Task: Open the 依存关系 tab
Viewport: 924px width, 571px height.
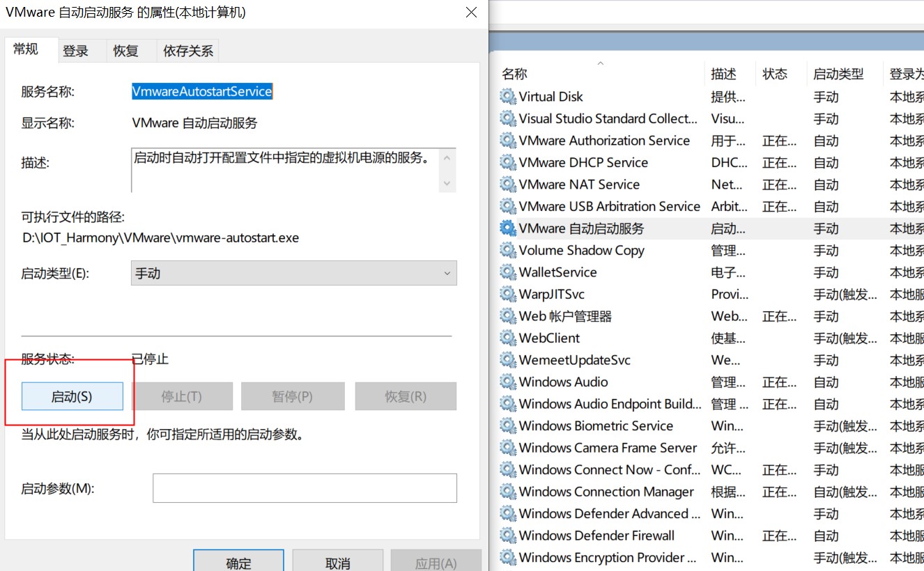Action: point(188,51)
